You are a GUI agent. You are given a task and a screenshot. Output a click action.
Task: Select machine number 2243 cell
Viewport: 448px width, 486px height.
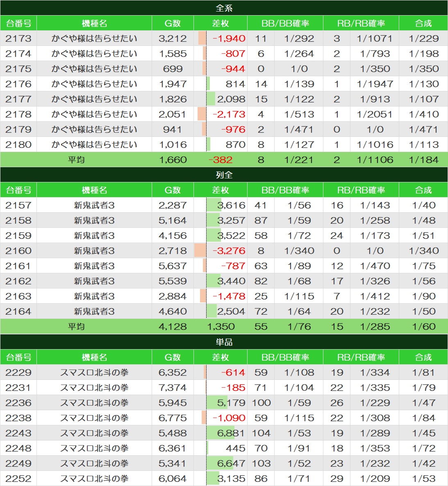18,433
